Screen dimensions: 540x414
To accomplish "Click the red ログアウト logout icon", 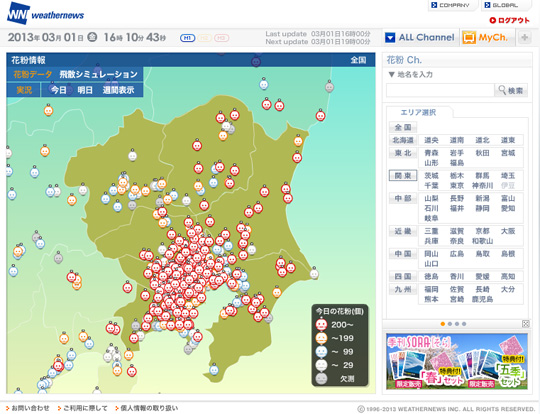I will 492,20.
